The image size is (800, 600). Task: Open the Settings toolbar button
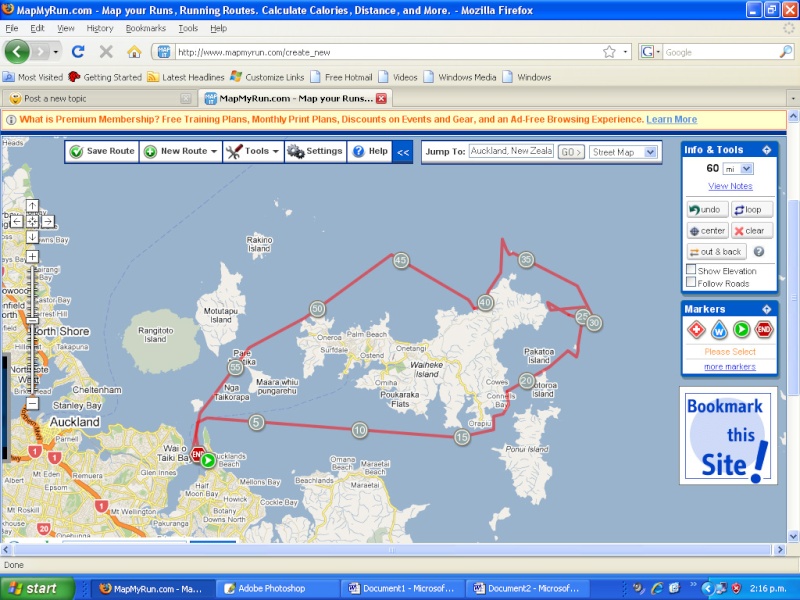[315, 152]
